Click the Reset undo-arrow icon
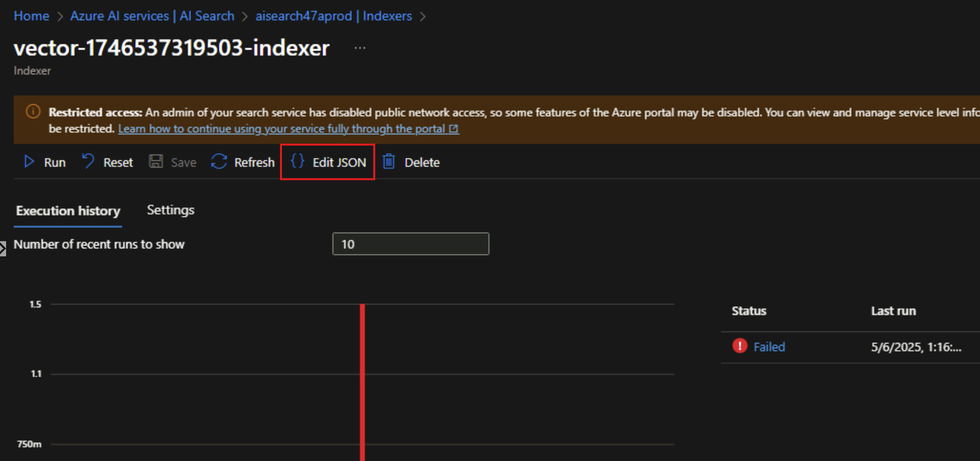The height and width of the screenshot is (461, 980). 88,161
